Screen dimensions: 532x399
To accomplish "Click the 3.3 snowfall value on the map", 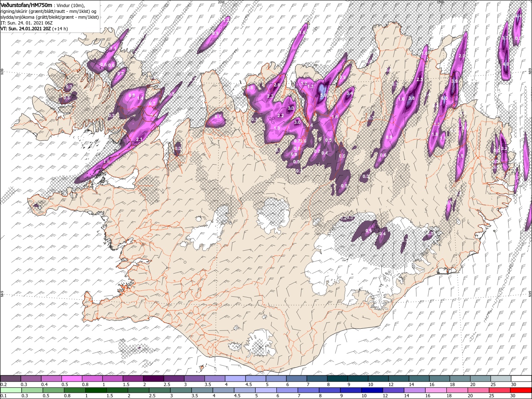I will click(291, 108).
